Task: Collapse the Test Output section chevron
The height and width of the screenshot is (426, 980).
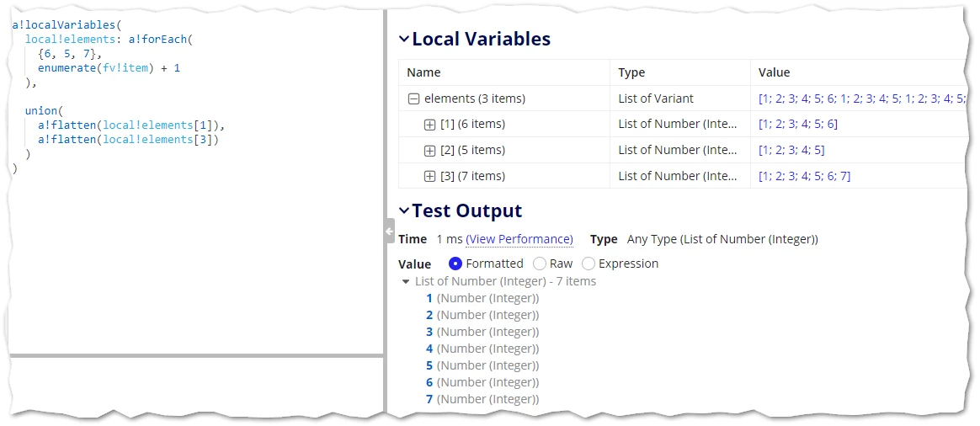Action: tap(404, 211)
